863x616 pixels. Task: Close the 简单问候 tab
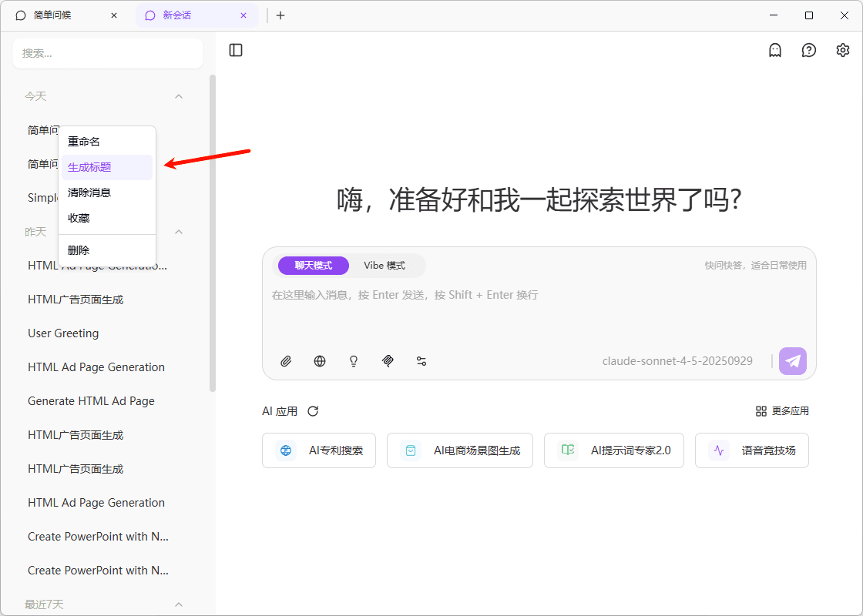coord(114,15)
